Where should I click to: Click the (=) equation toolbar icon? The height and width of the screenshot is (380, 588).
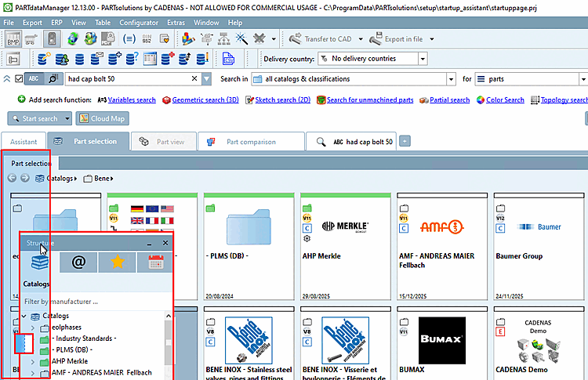point(129,39)
